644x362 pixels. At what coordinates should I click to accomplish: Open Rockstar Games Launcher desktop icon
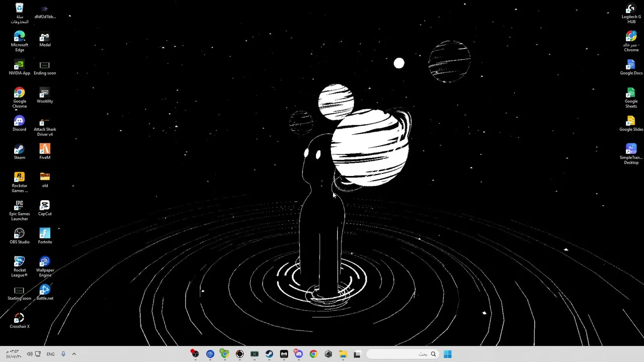pos(19,183)
